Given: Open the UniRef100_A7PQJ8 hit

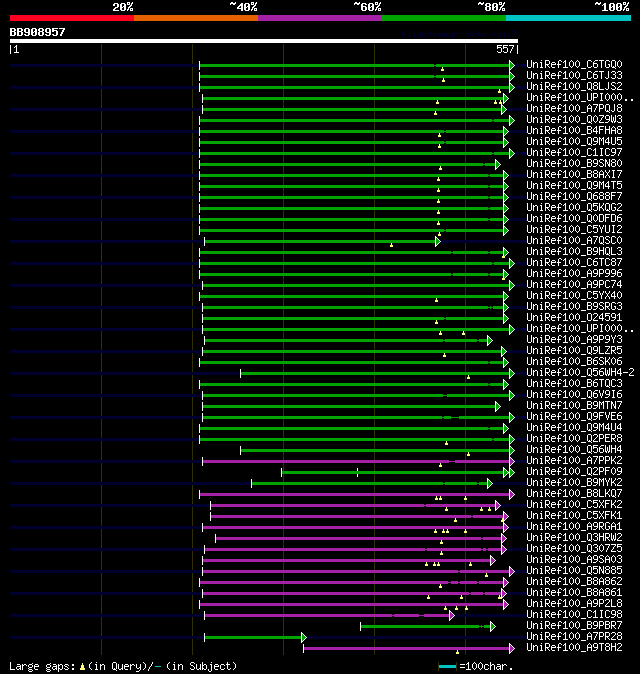Looking at the screenshot, I should [574, 108].
